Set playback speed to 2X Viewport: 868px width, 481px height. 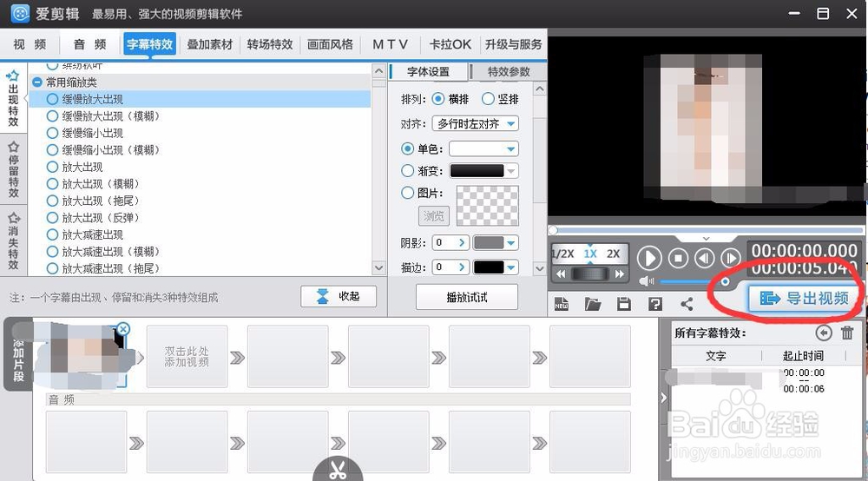coord(614,254)
